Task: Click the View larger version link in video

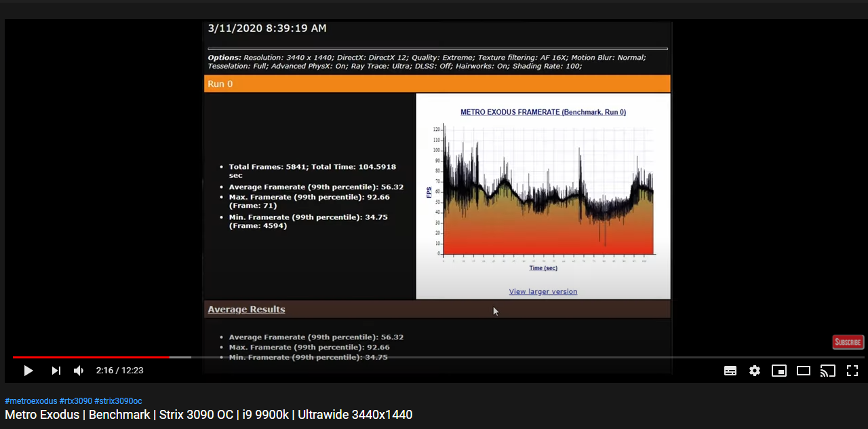Action: point(542,291)
